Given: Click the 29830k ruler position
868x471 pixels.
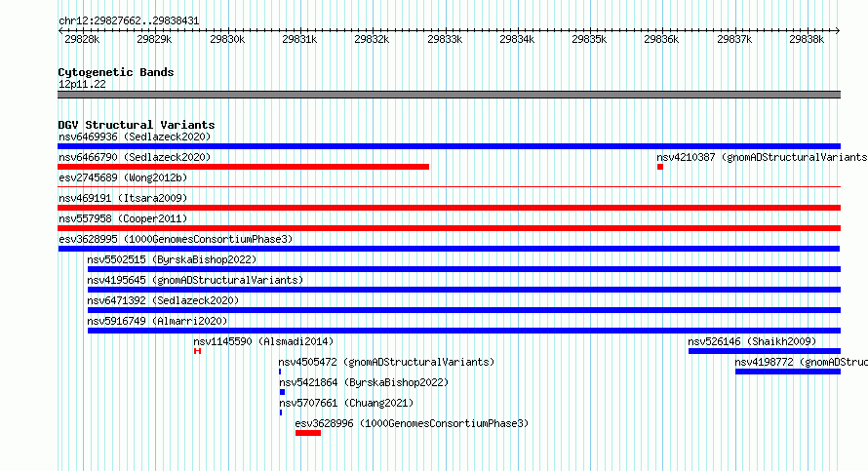Looking at the screenshot, I should tap(227, 39).
